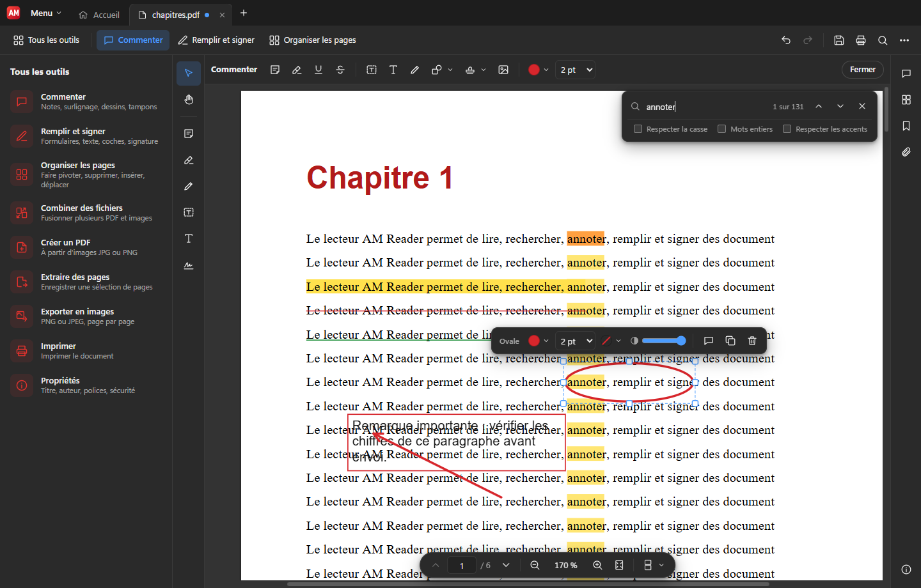Image resolution: width=921 pixels, height=588 pixels.
Task: Open the 'Exporter en images' tool
Action: (x=86, y=316)
